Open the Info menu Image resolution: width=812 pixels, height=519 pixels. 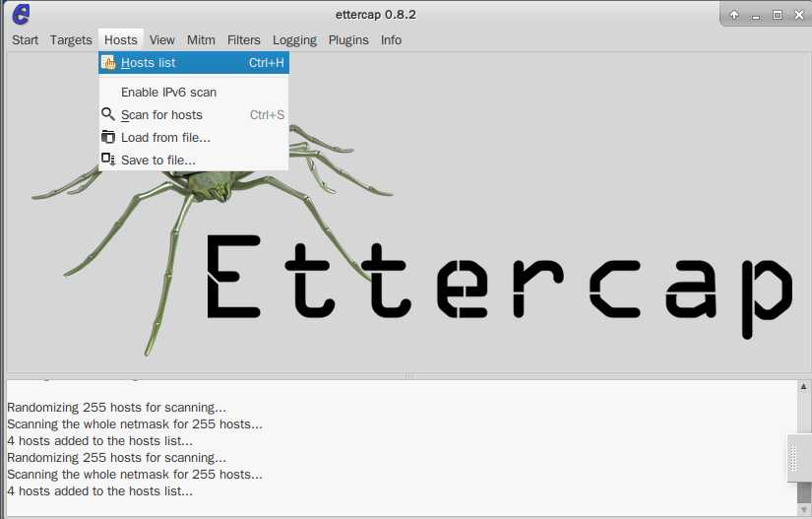391,39
